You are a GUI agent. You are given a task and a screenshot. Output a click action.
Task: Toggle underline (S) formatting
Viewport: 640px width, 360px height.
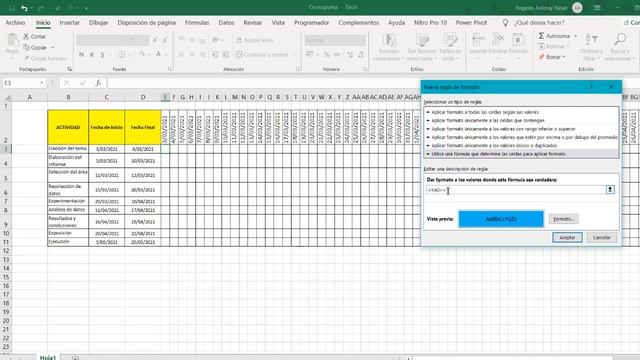[x=102, y=54]
